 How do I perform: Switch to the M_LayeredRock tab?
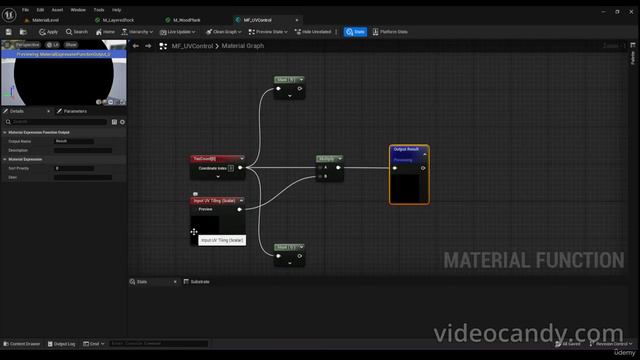click(x=118, y=20)
